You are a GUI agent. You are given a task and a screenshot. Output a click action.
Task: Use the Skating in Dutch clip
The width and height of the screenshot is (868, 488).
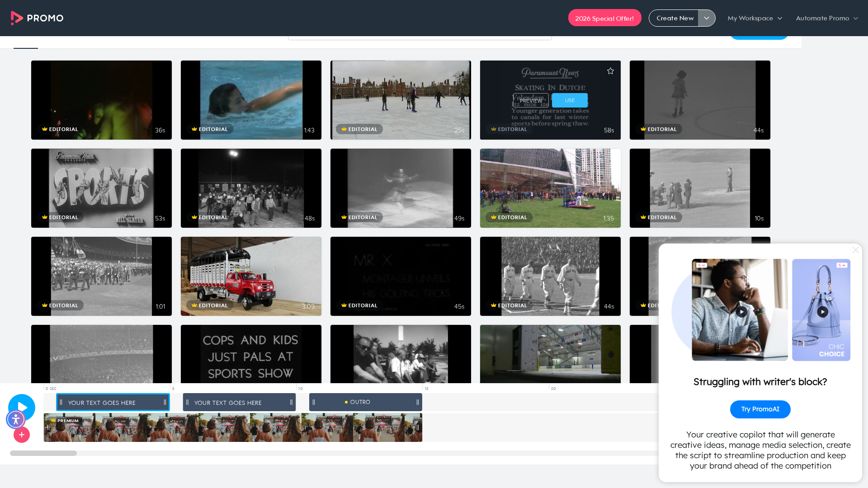(x=570, y=100)
